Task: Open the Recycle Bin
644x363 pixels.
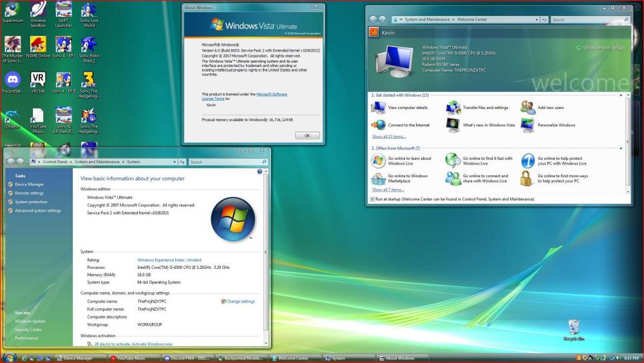Action: click(x=573, y=327)
